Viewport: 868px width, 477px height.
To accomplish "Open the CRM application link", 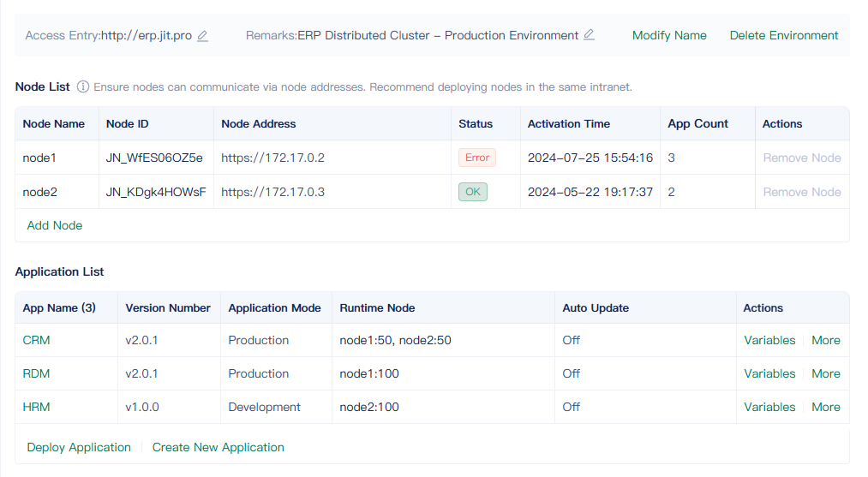I will [x=36, y=340].
